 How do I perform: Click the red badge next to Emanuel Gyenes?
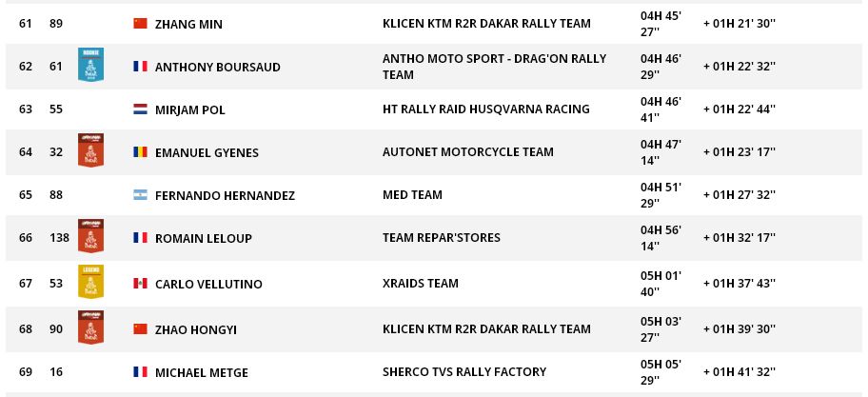tap(90, 150)
